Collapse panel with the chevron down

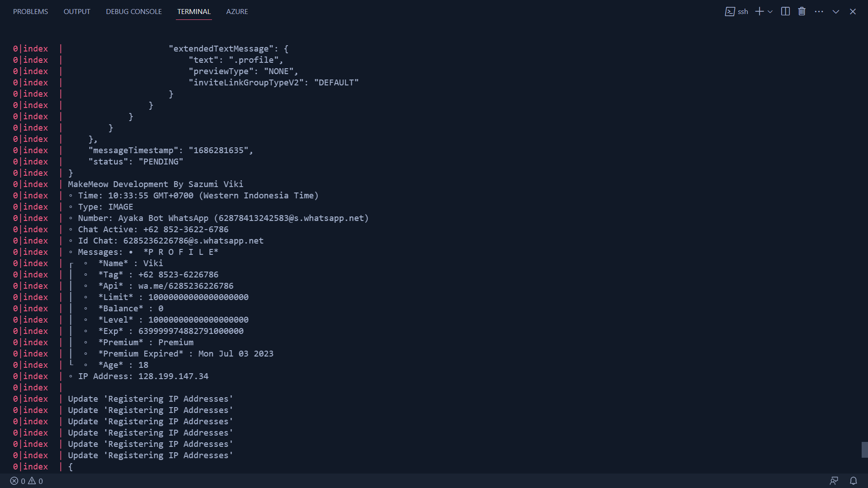(x=835, y=12)
